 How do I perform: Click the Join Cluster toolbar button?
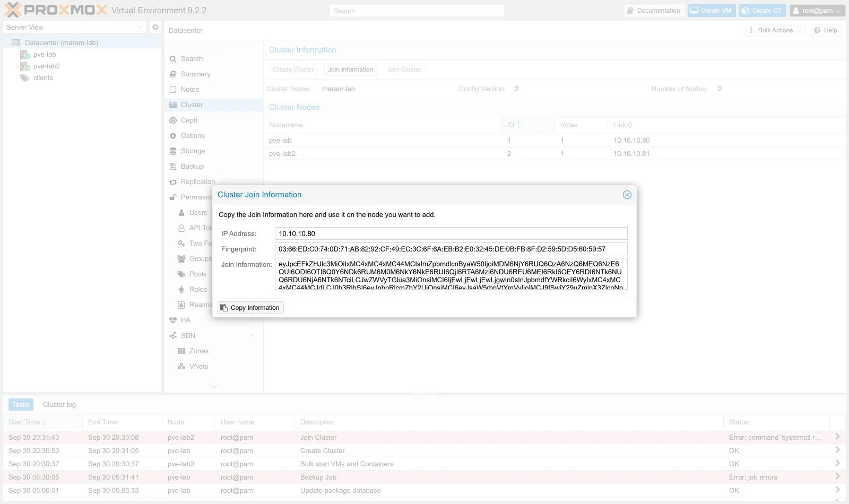(404, 69)
